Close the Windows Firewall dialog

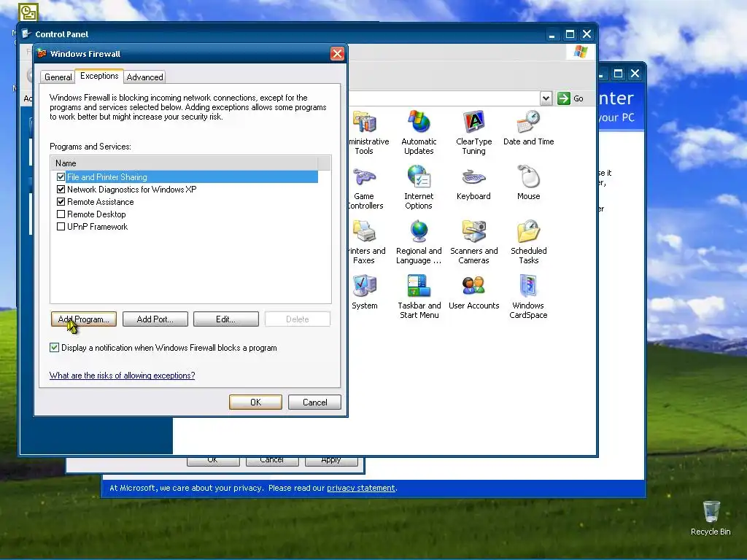point(337,53)
